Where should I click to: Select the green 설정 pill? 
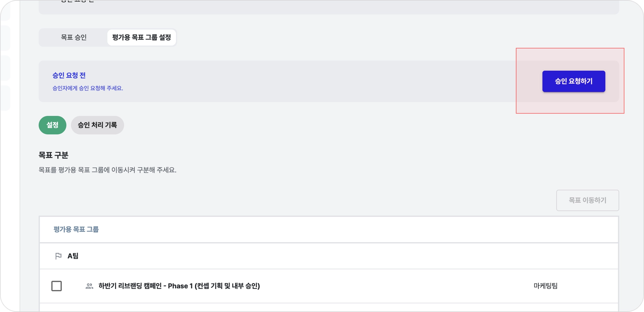53,125
